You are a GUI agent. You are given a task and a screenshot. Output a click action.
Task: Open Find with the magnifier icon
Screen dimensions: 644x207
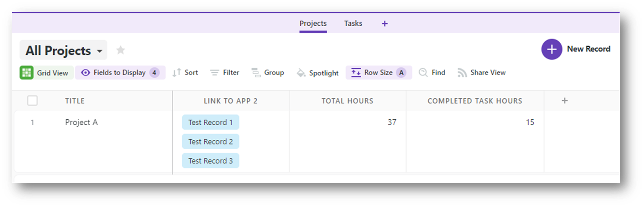[x=423, y=72]
